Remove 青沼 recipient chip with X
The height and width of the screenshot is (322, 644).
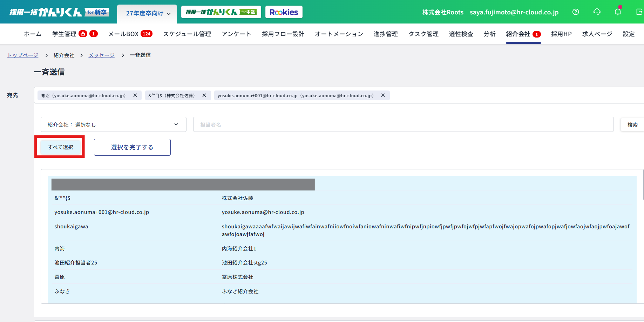coord(135,95)
